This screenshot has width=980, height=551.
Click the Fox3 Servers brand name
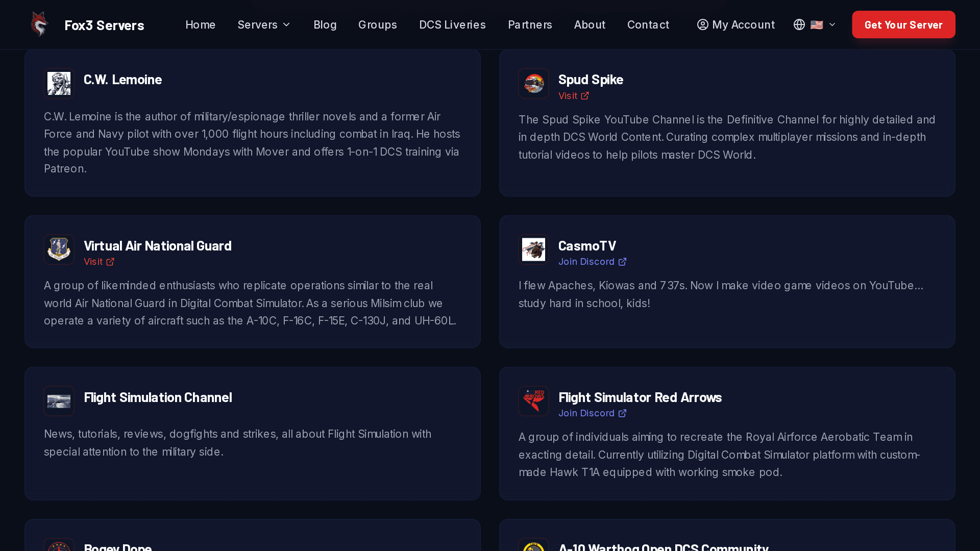[x=104, y=25]
